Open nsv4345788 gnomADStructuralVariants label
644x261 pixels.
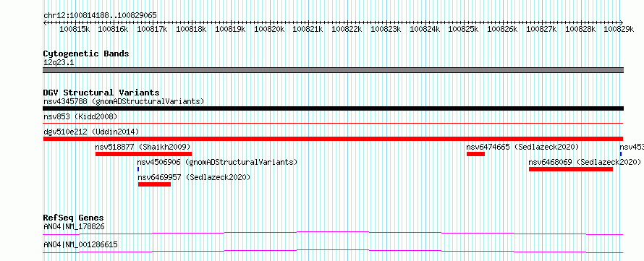click(x=124, y=101)
